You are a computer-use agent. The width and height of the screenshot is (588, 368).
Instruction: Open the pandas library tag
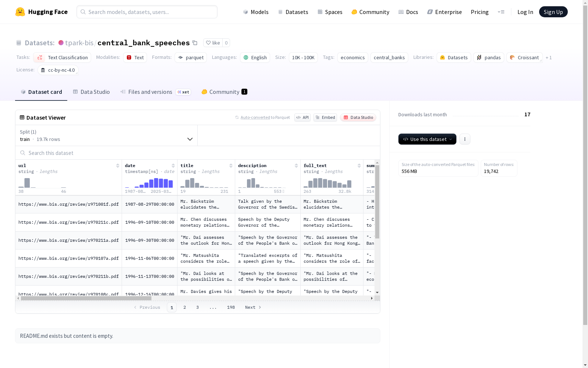(489, 57)
